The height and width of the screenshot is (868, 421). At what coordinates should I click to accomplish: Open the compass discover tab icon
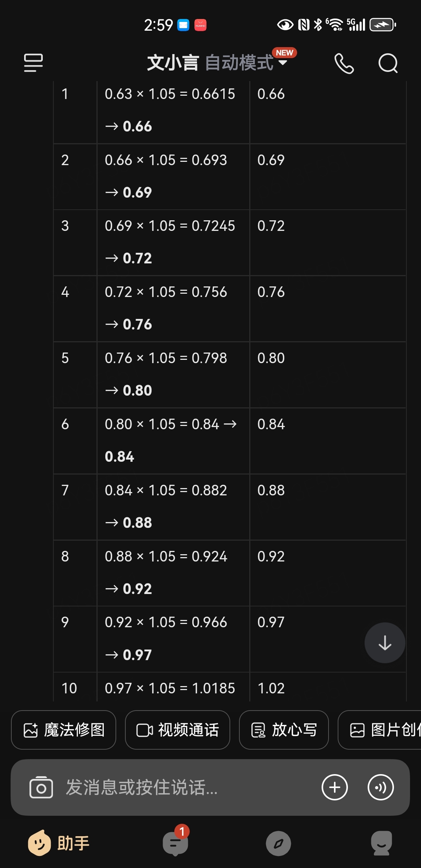(x=278, y=844)
